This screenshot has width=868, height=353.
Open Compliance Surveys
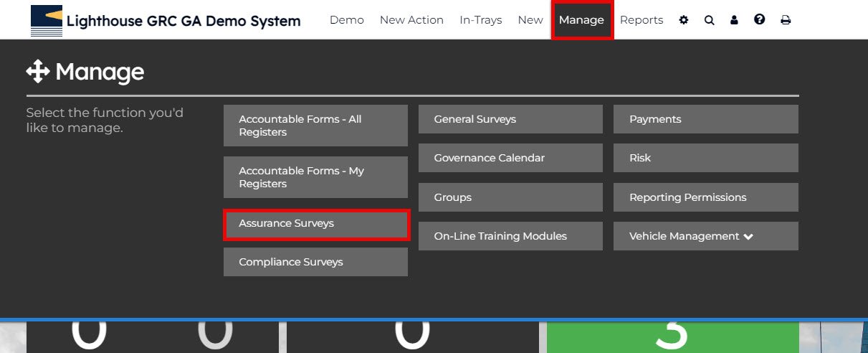point(315,262)
